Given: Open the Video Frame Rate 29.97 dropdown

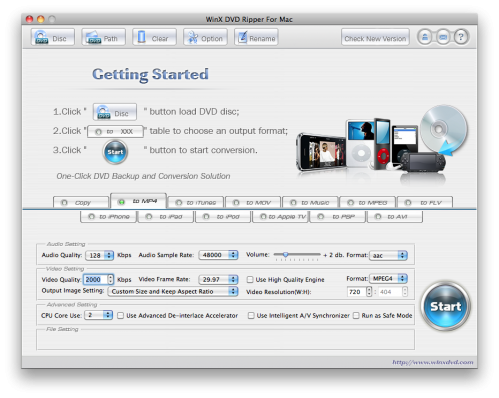Looking at the screenshot, I should click(x=218, y=279).
